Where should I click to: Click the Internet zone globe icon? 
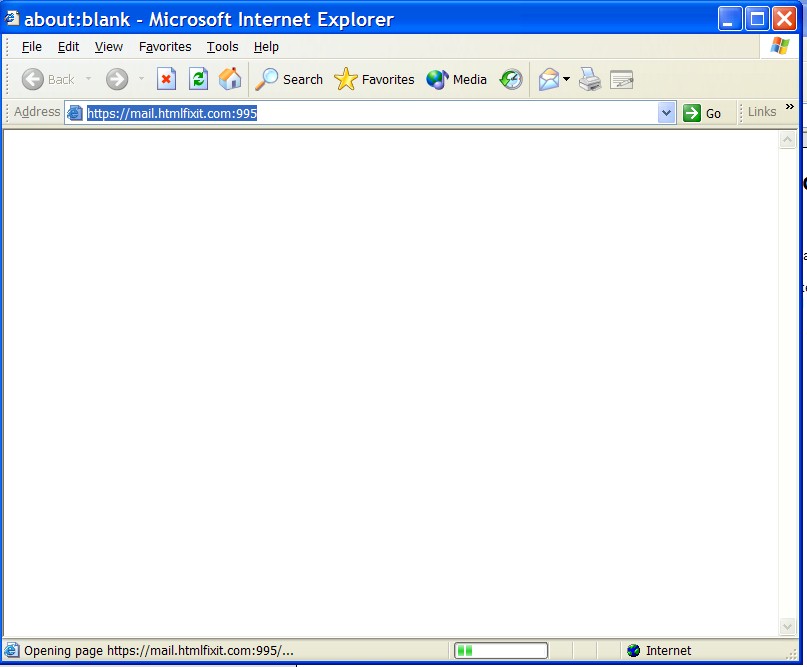tap(634, 651)
